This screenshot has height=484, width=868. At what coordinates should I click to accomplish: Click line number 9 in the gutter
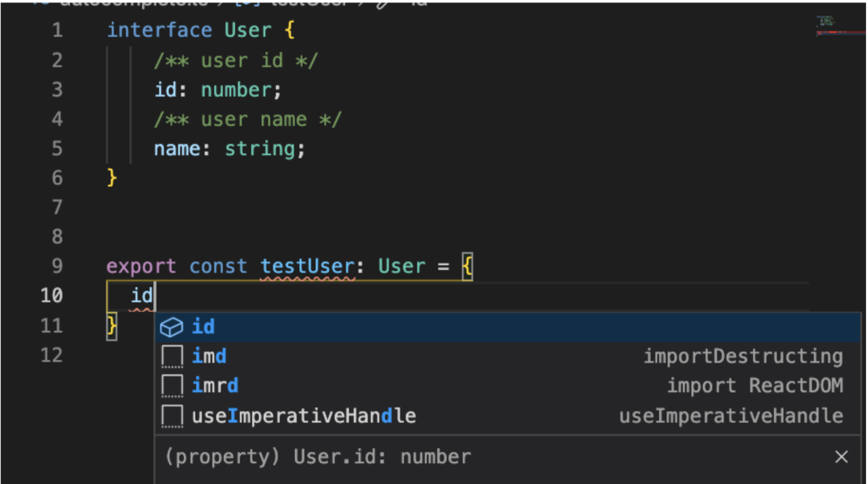(57, 266)
